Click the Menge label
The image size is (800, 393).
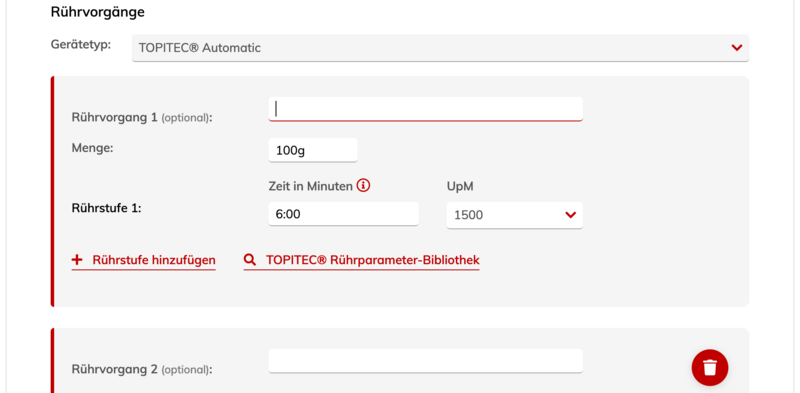[x=92, y=149]
